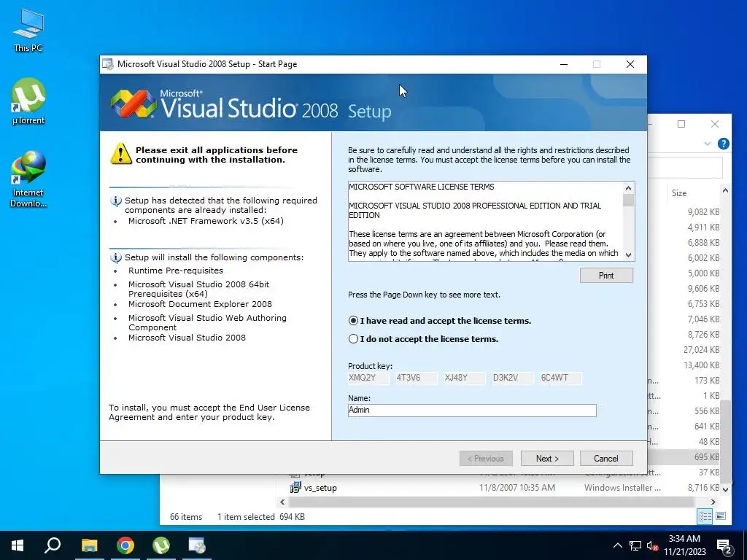Click the Cancel button

click(606, 459)
